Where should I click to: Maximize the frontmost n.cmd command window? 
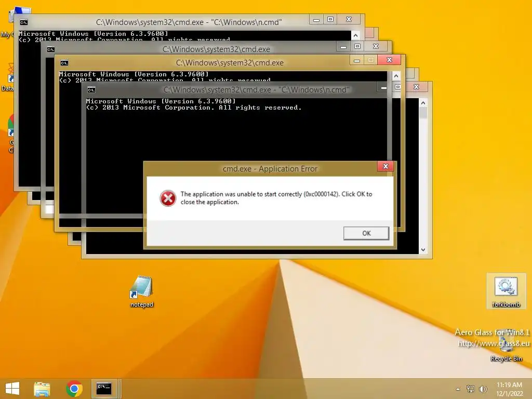(397, 87)
